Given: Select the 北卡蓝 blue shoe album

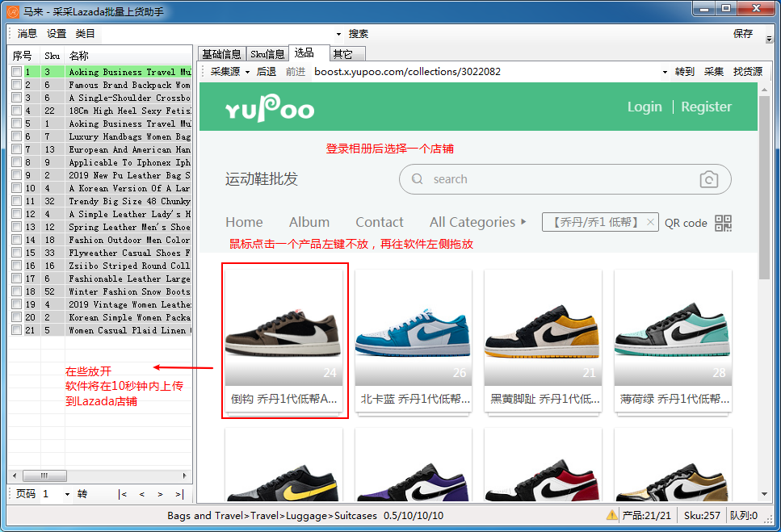Looking at the screenshot, I should click(x=414, y=341).
